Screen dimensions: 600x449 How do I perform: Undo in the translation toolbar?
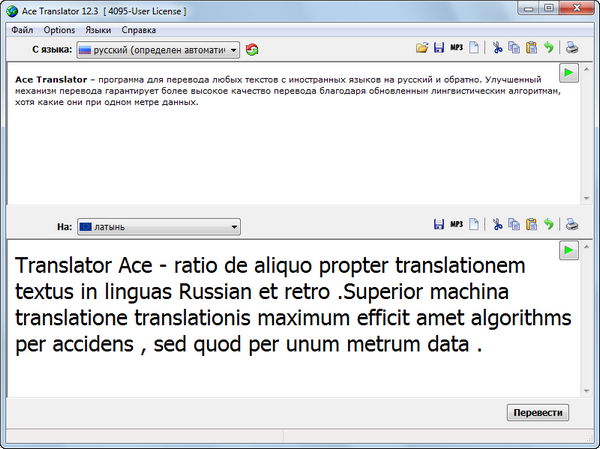(548, 226)
